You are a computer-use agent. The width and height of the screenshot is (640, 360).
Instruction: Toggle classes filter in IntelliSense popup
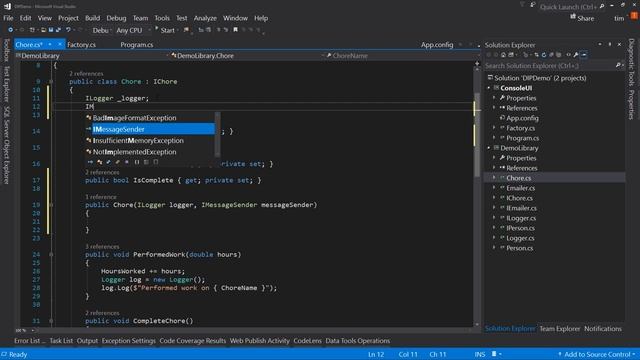point(99,162)
